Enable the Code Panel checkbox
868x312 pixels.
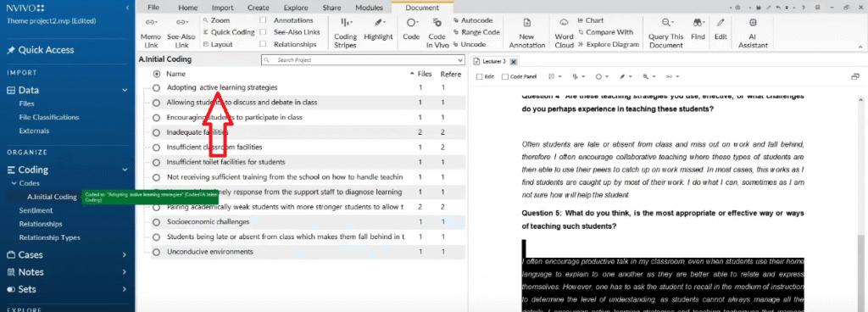click(505, 77)
